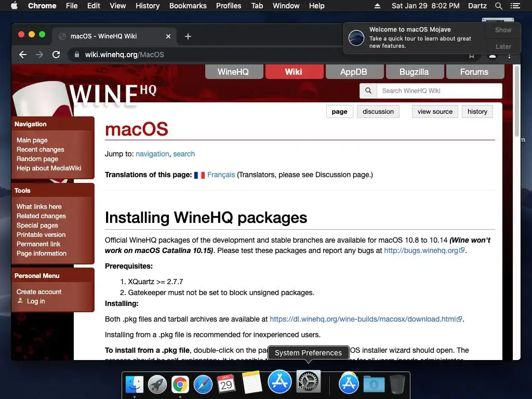Select the AppDB navigation tab
The height and width of the screenshot is (399, 532).
354,72
